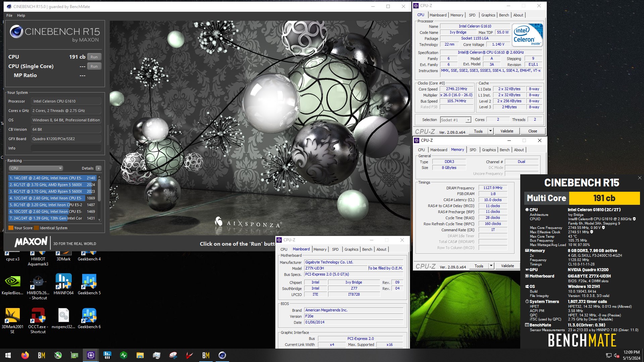Select ranking row 1. 14C/28T Xeon 2140

(52, 178)
